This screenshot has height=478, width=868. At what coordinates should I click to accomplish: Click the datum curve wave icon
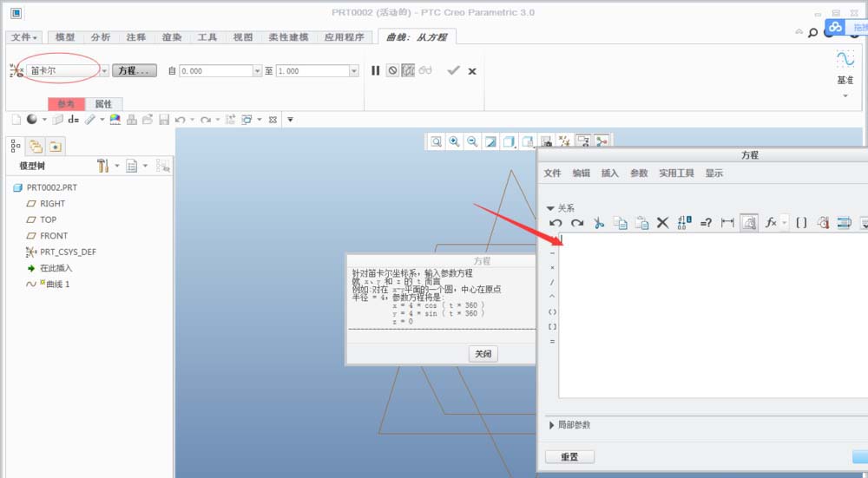pos(845,59)
